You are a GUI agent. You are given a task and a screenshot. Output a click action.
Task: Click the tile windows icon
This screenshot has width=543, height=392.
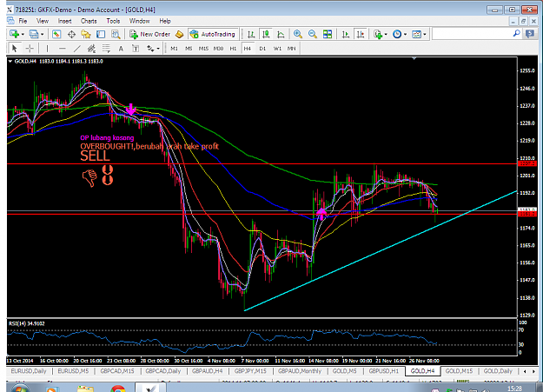tap(328, 34)
